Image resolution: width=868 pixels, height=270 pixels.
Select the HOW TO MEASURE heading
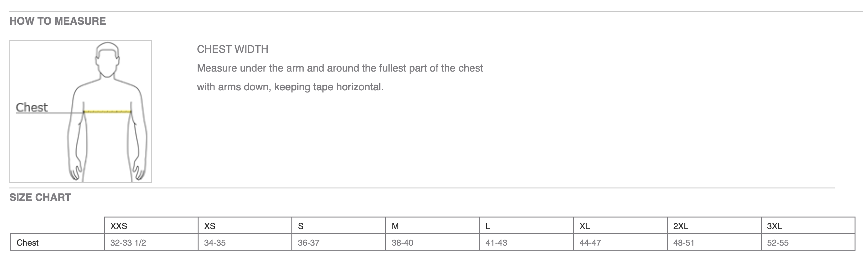coord(58,21)
